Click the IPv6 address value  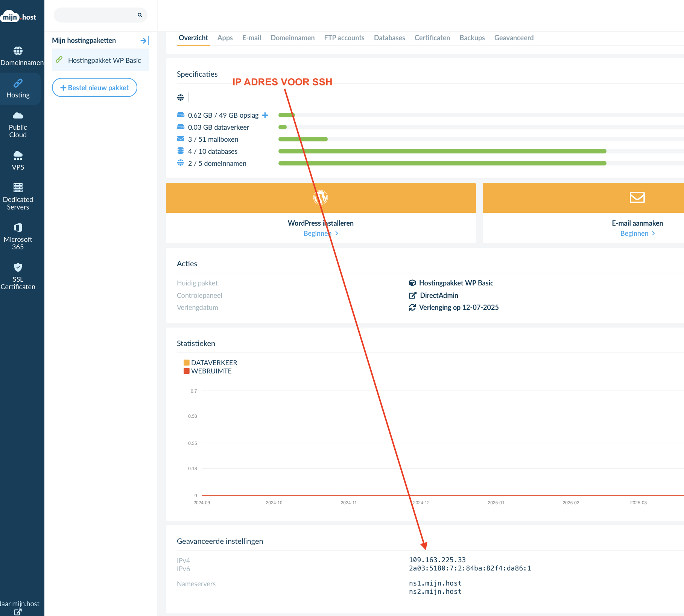(470, 568)
